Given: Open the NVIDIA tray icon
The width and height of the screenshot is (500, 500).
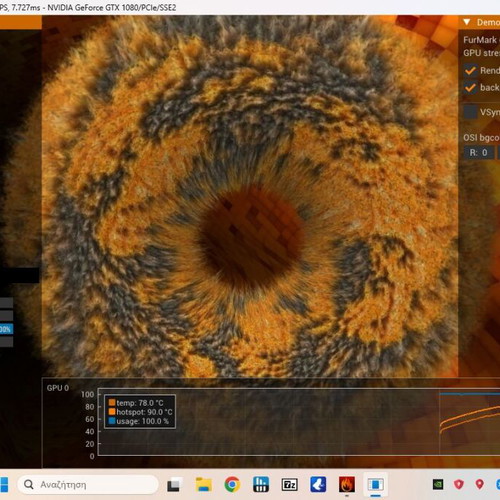Looking at the screenshot, I should pos(438,484).
